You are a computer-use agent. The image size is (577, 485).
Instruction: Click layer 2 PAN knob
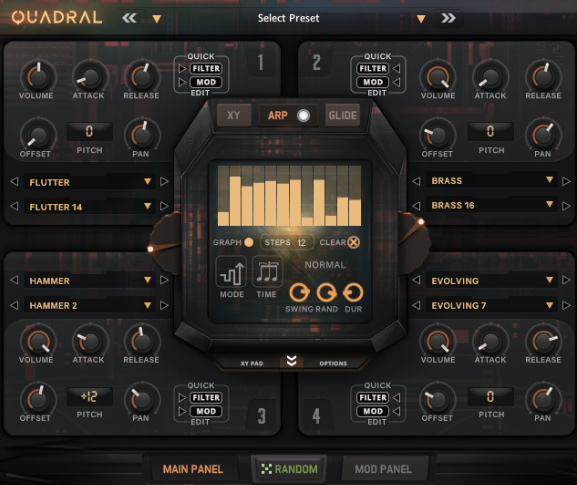pyautogui.click(x=543, y=135)
